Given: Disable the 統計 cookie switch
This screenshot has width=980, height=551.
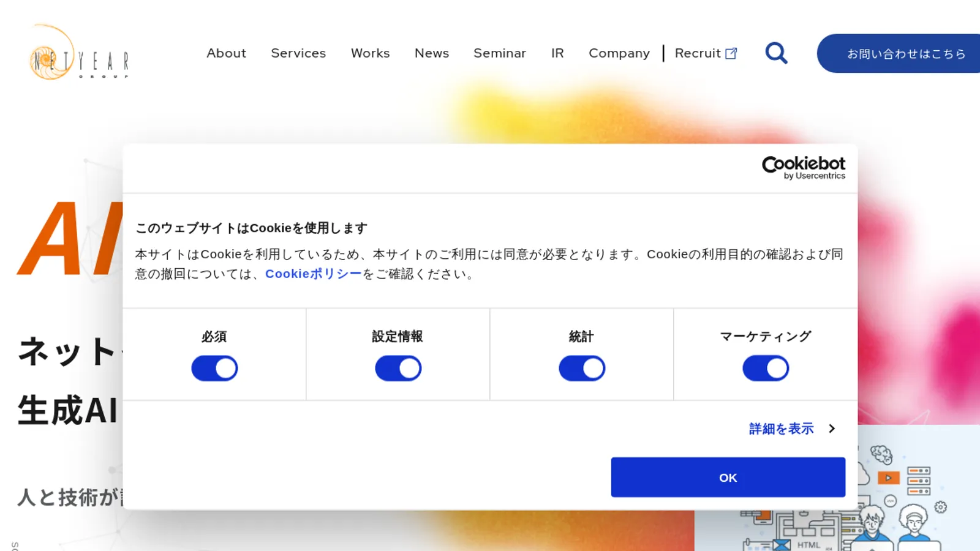Looking at the screenshot, I should (582, 369).
